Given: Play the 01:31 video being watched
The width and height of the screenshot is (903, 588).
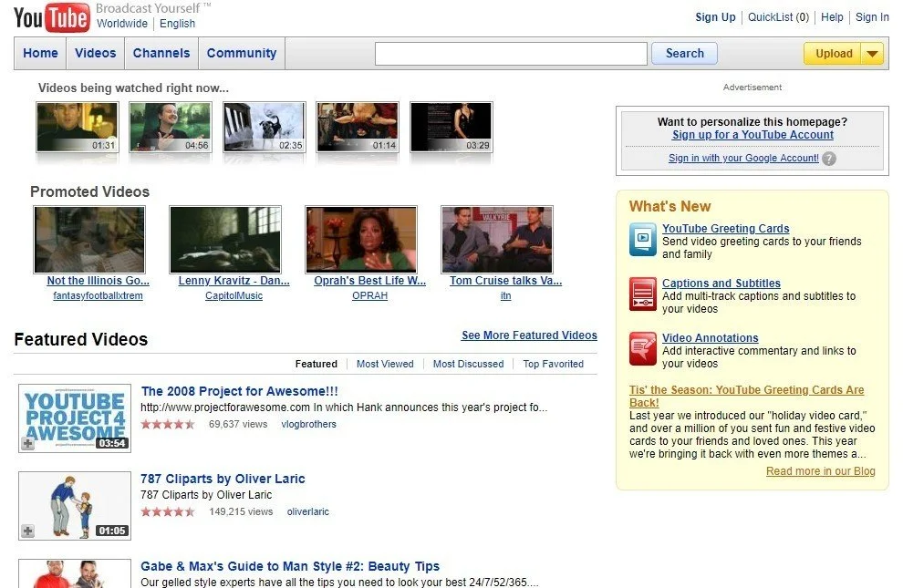Looking at the screenshot, I should coord(78,127).
